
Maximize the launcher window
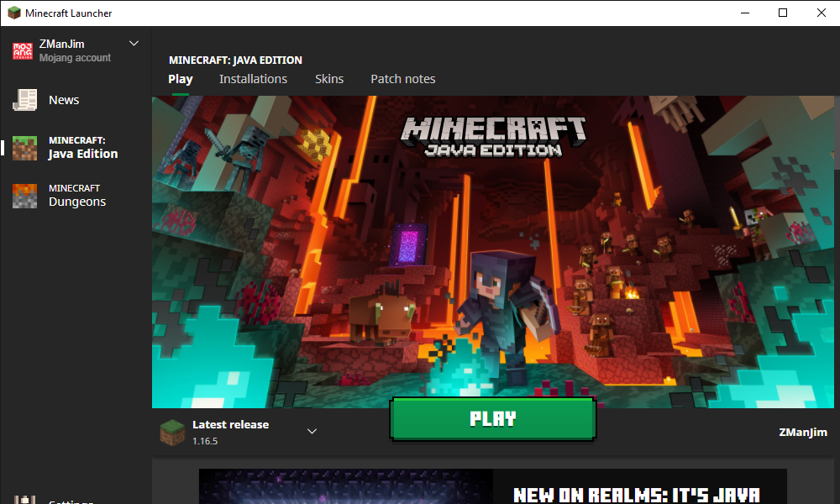click(783, 13)
